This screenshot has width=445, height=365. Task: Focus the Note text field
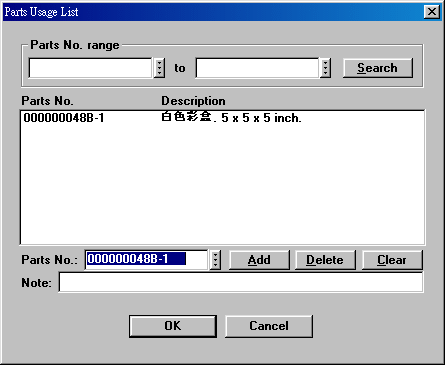tap(241, 282)
